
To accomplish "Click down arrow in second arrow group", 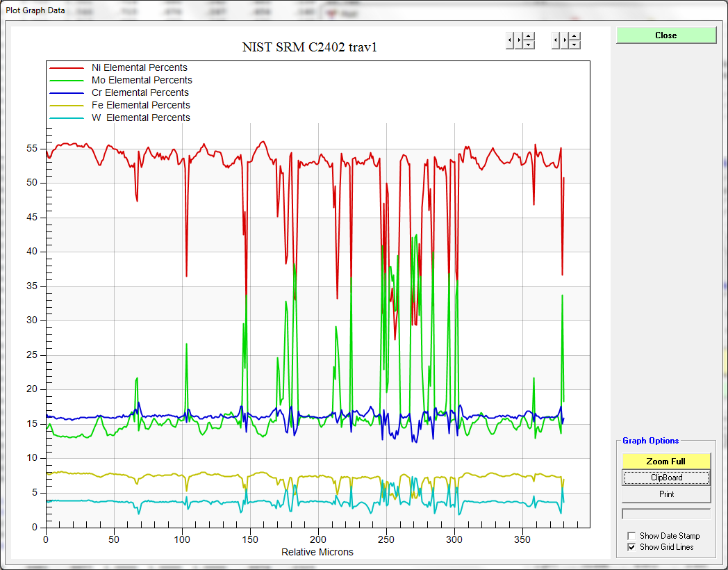I will click(574, 45).
